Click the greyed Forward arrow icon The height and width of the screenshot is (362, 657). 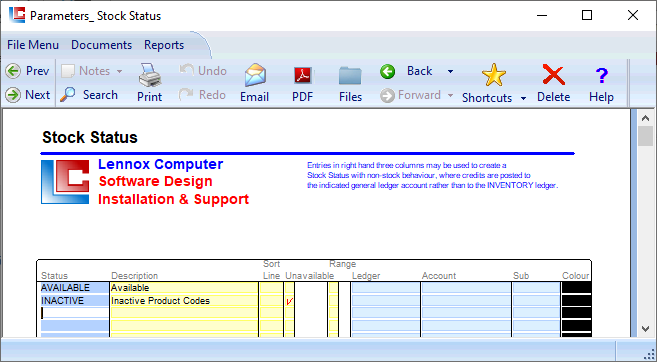coord(388,96)
